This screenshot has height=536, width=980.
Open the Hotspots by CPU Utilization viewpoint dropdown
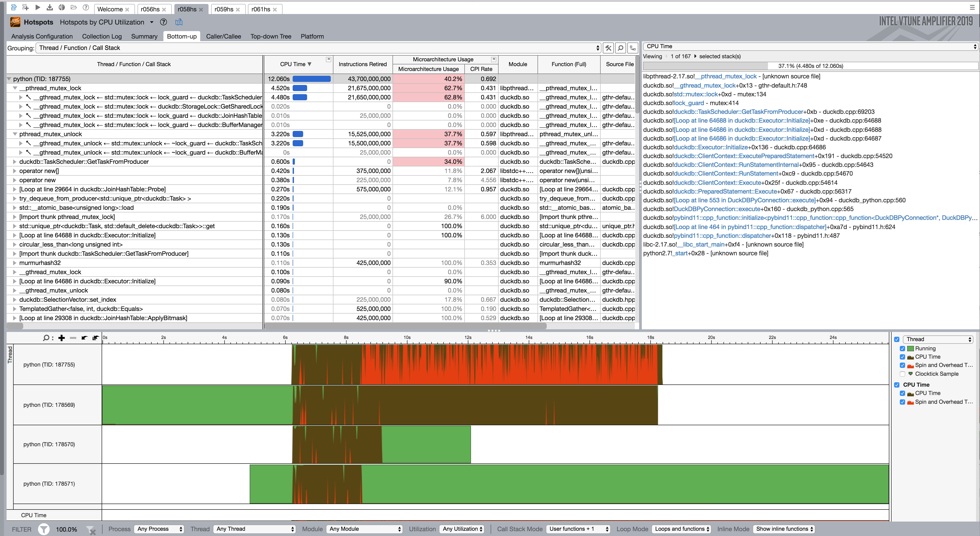152,22
